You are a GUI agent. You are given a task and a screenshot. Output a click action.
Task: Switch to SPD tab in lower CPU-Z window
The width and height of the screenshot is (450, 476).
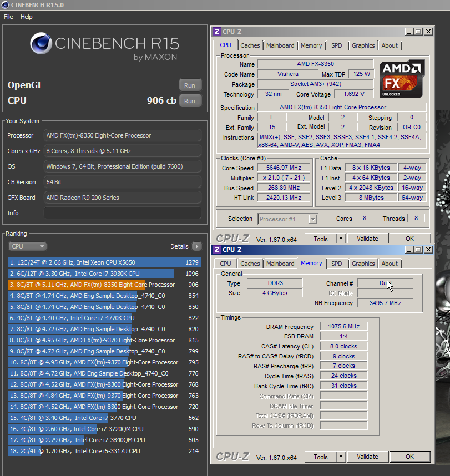coord(336,264)
